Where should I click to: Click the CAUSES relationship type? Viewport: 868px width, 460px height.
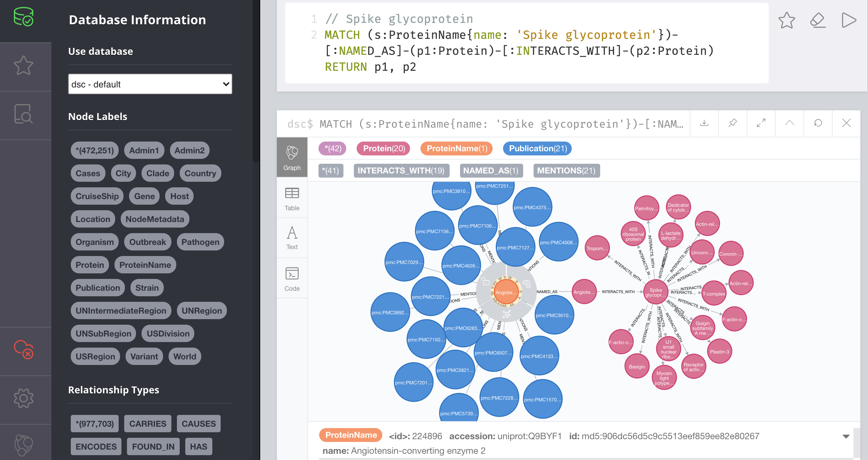pos(198,424)
